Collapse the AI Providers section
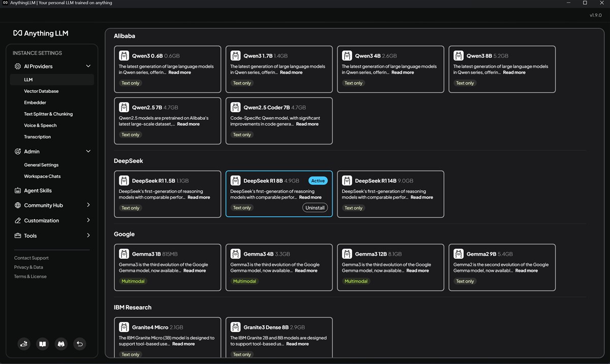610x364 pixels. point(88,66)
